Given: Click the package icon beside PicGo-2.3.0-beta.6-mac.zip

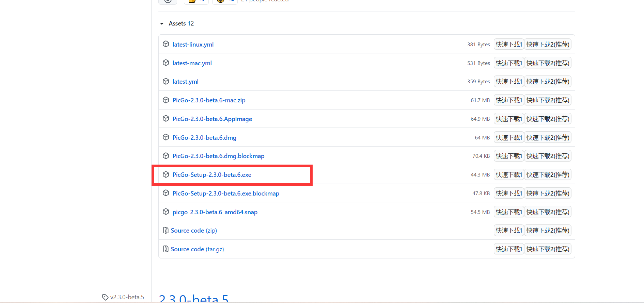Looking at the screenshot, I should tap(166, 100).
